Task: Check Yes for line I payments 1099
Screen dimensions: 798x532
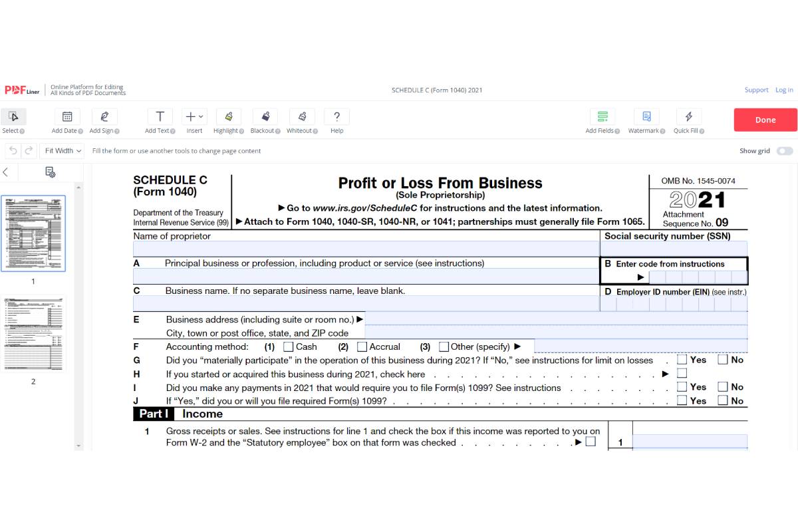Action: 682,386
